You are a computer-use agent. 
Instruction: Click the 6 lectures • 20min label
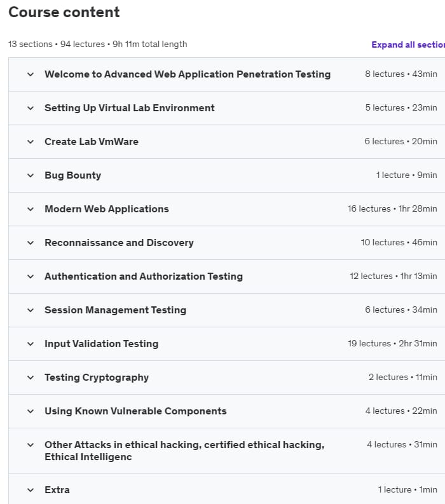click(400, 142)
